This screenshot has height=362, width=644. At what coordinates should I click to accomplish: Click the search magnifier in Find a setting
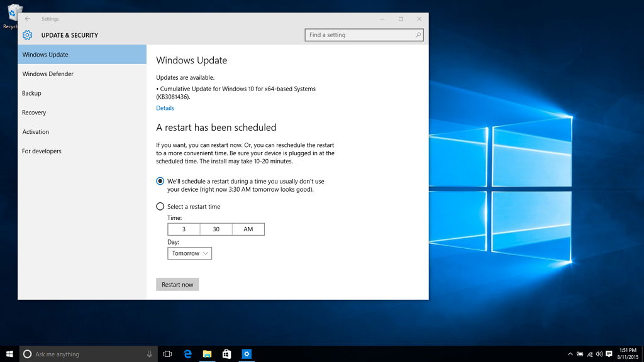(x=418, y=35)
